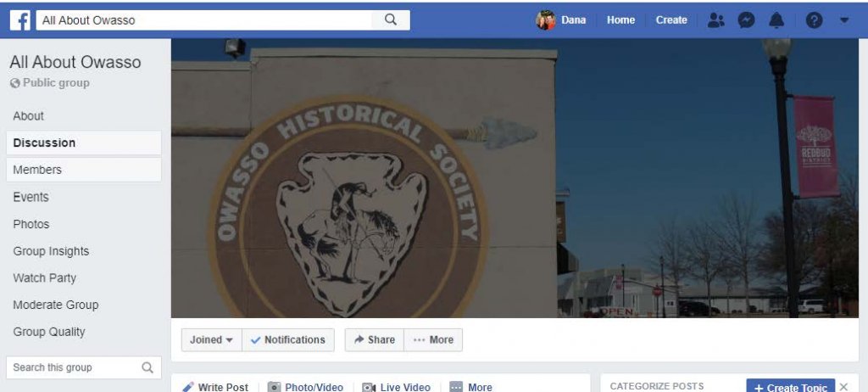The width and height of the screenshot is (868, 392).
Task: Open Dana's profile picture
Action: coord(545,20)
